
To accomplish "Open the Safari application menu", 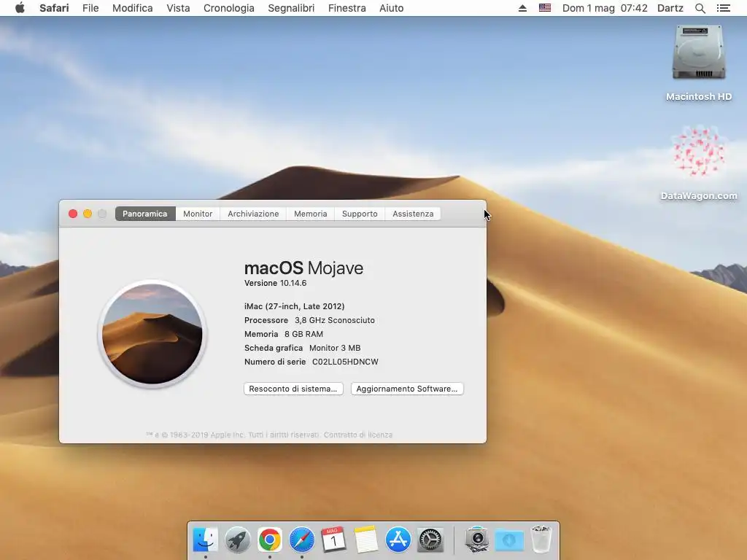I will click(54, 8).
